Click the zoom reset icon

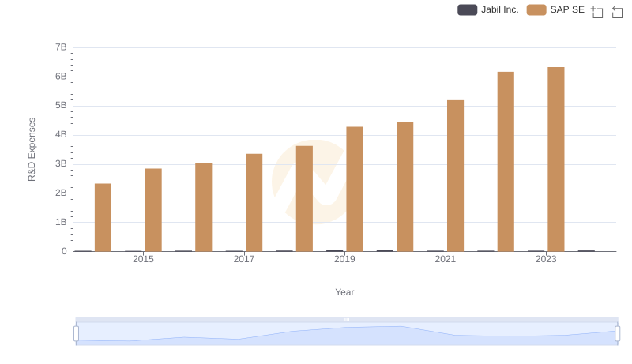tap(617, 12)
